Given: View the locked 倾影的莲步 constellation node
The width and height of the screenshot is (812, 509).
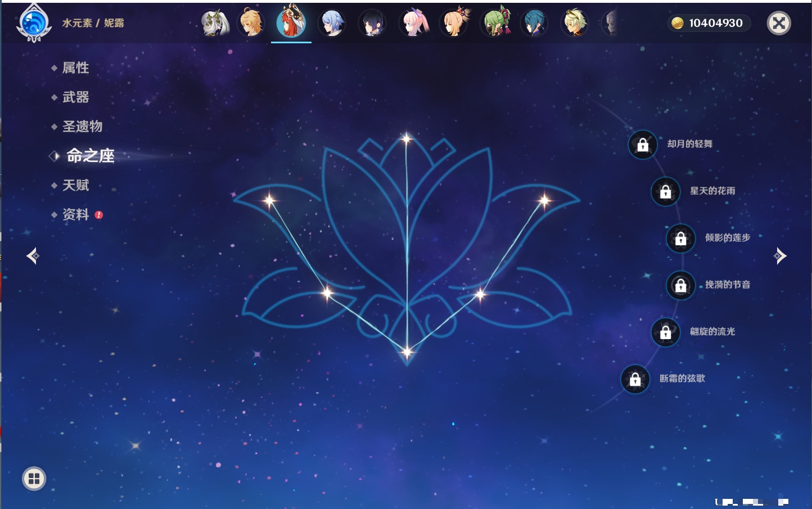Looking at the screenshot, I should point(680,238).
